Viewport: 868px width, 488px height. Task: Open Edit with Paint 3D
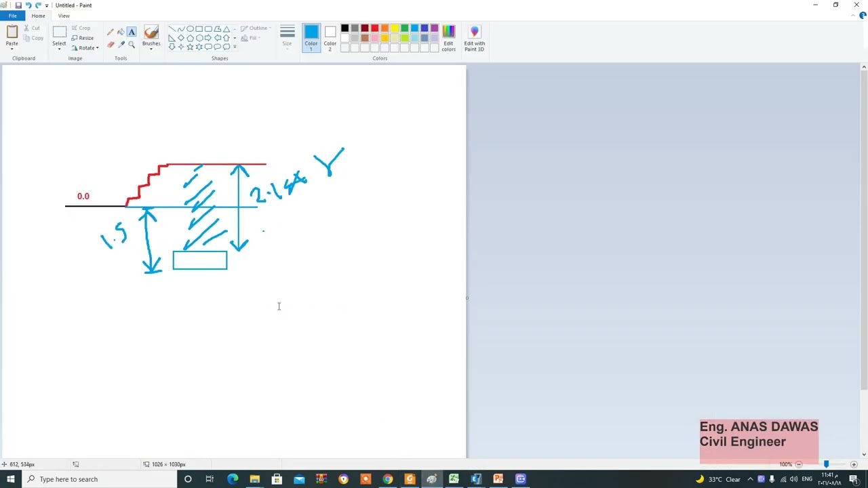pyautogui.click(x=474, y=37)
